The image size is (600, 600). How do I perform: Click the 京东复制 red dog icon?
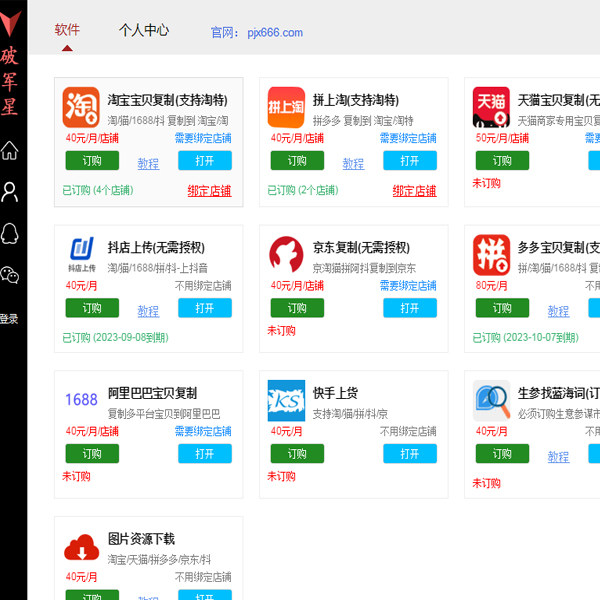(286, 254)
